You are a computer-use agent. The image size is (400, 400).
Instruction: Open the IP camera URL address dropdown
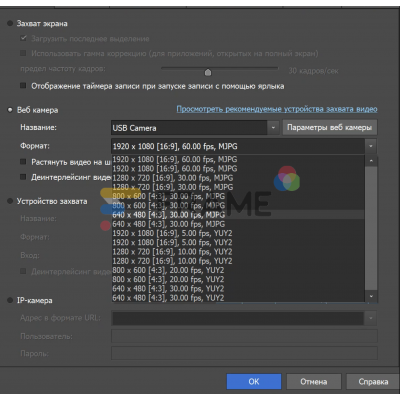pos(371,318)
